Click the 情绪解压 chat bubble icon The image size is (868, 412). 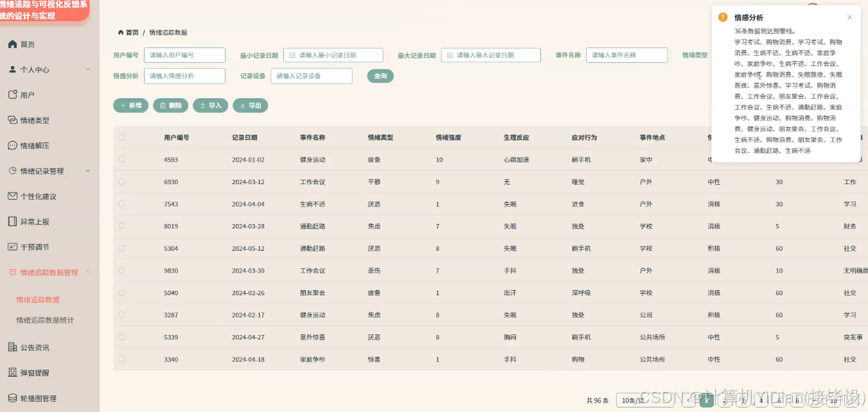(x=12, y=146)
